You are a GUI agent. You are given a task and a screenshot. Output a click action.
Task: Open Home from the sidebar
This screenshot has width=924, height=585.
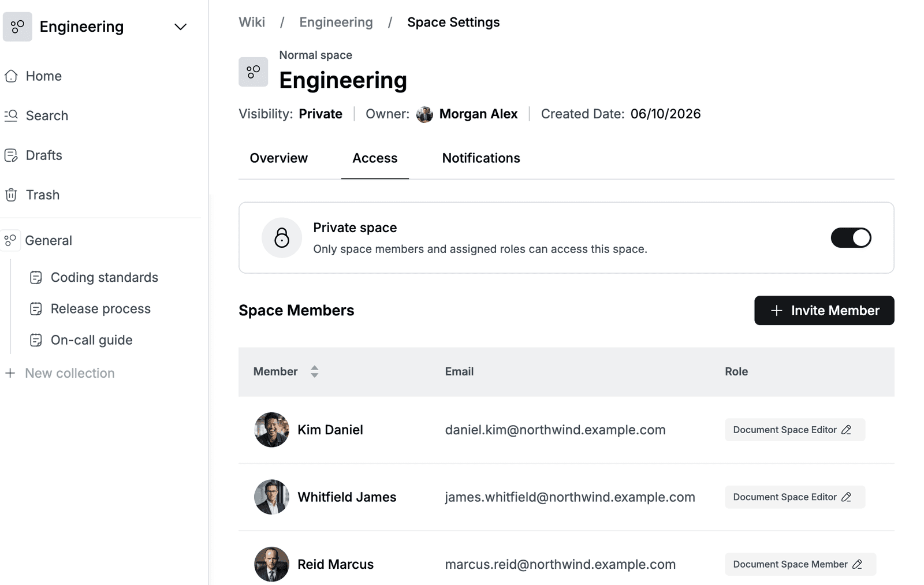[x=44, y=76]
